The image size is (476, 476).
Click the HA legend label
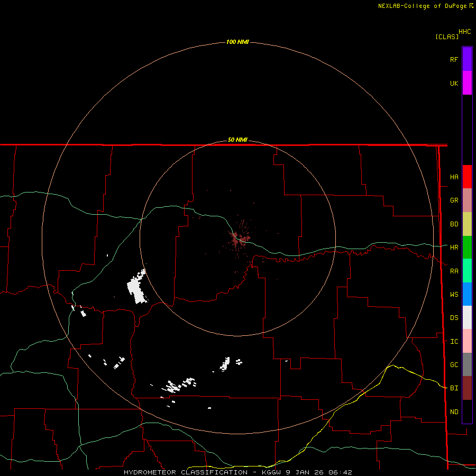coord(454,177)
